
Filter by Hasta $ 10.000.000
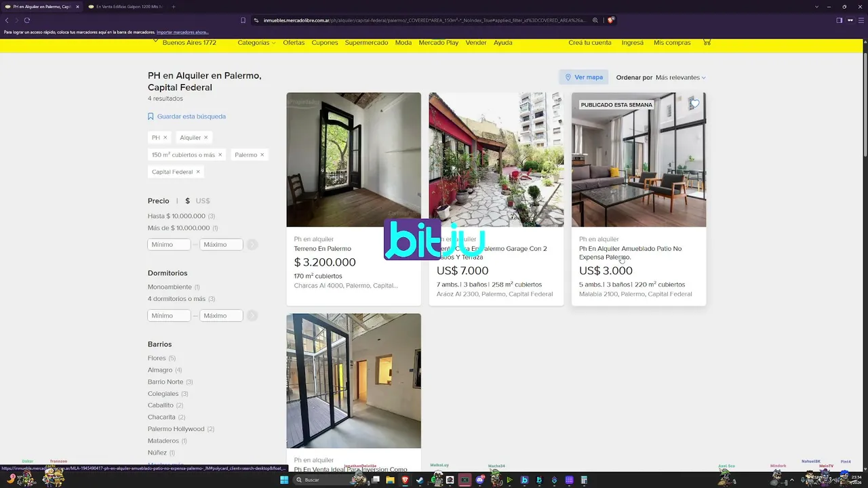click(x=181, y=216)
